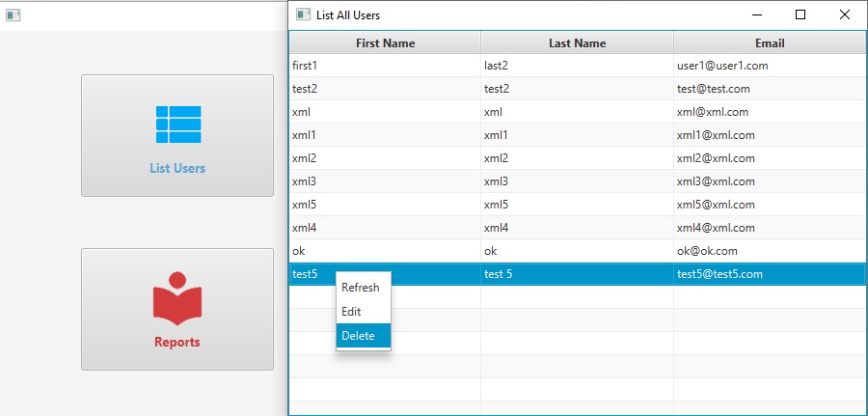
Task: Maximize the List All Users window
Action: [800, 14]
